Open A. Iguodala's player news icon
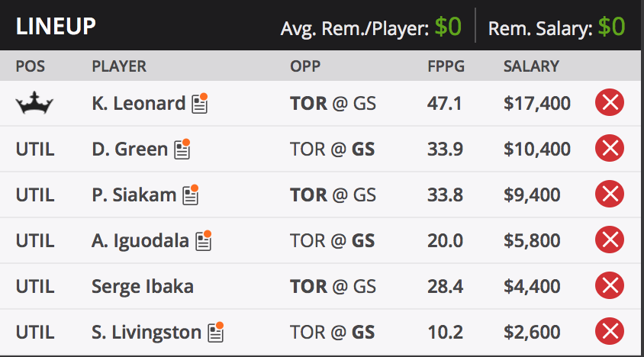This screenshot has height=357, width=644. coord(203,240)
